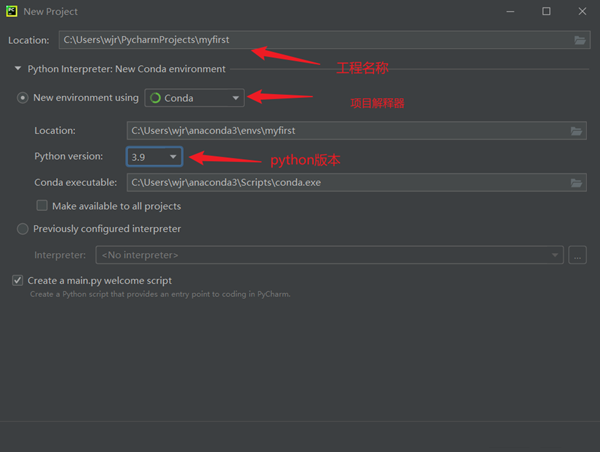
Task: Click the ellipsis button beside the Interpreter field
Action: coord(577,255)
